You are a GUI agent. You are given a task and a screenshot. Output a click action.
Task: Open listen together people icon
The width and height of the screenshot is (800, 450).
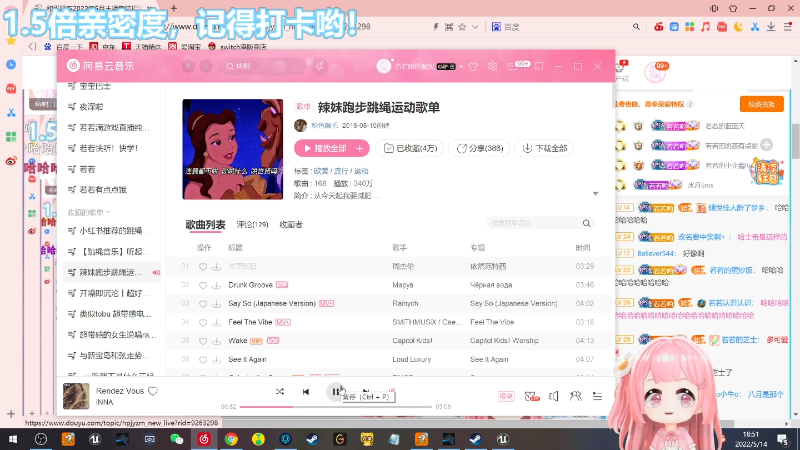[x=576, y=396]
